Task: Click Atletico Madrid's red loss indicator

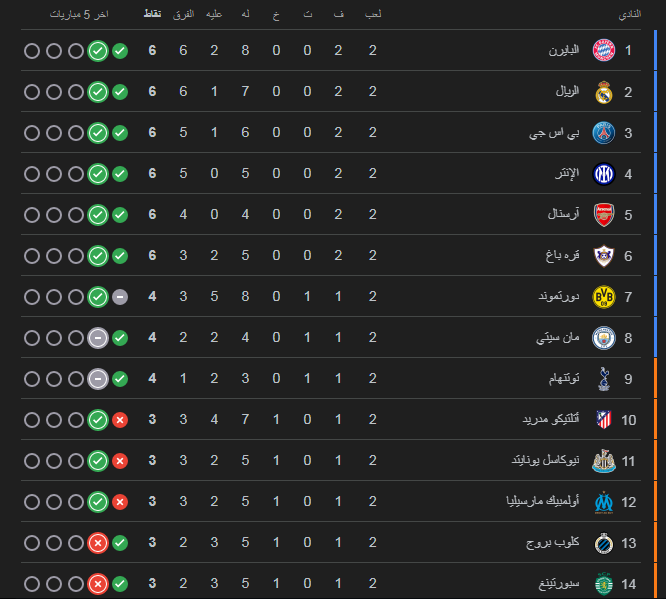Action: (120, 420)
